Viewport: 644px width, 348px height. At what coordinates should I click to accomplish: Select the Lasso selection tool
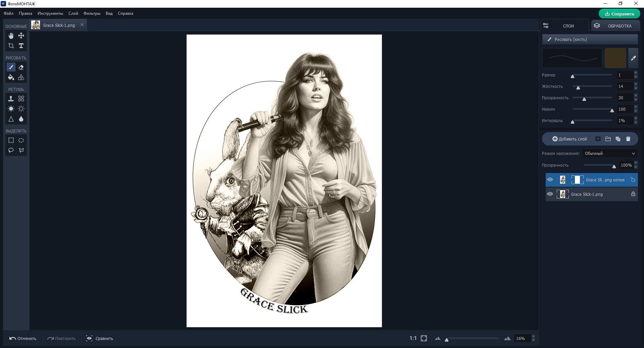click(11, 150)
